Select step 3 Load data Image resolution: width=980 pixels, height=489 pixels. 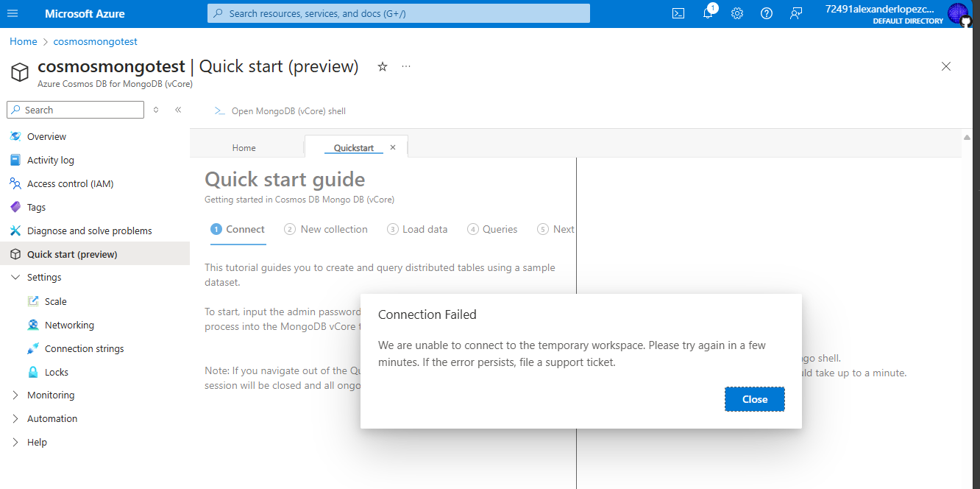point(417,229)
